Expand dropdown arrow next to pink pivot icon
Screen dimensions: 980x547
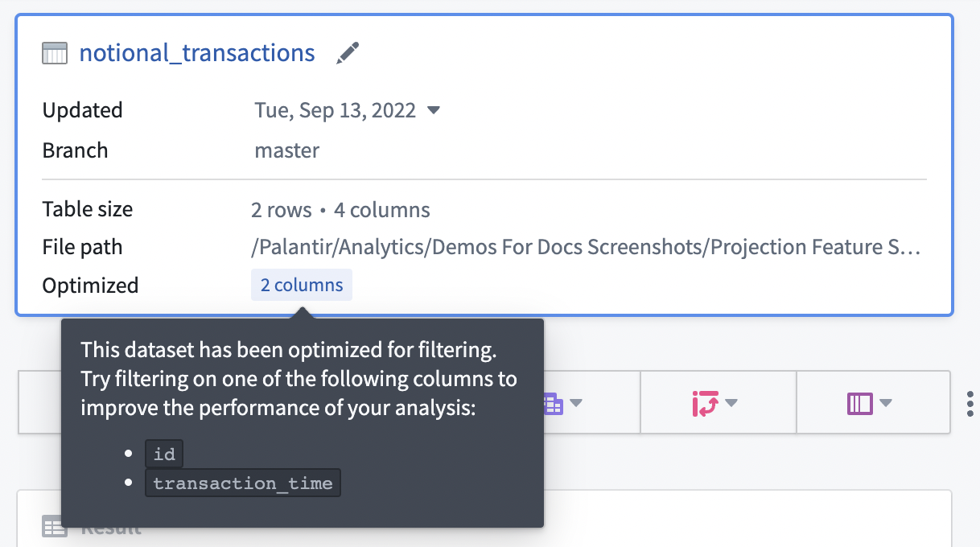(731, 403)
